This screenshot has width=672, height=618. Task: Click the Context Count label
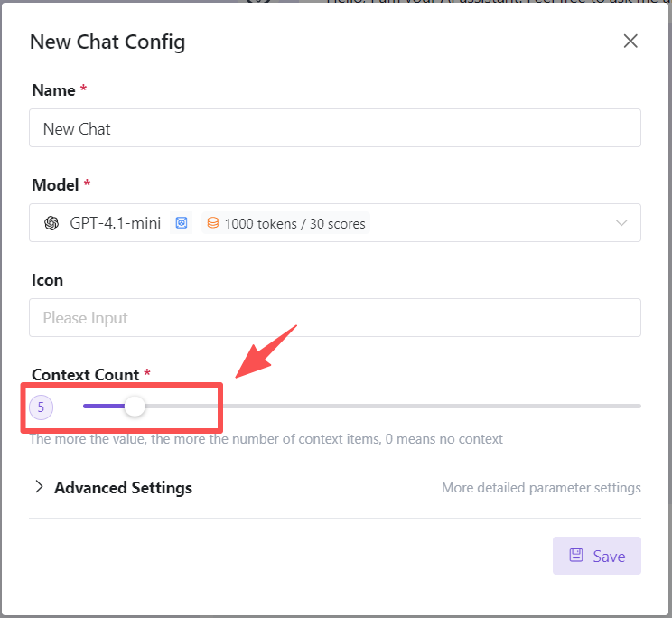[x=85, y=375]
